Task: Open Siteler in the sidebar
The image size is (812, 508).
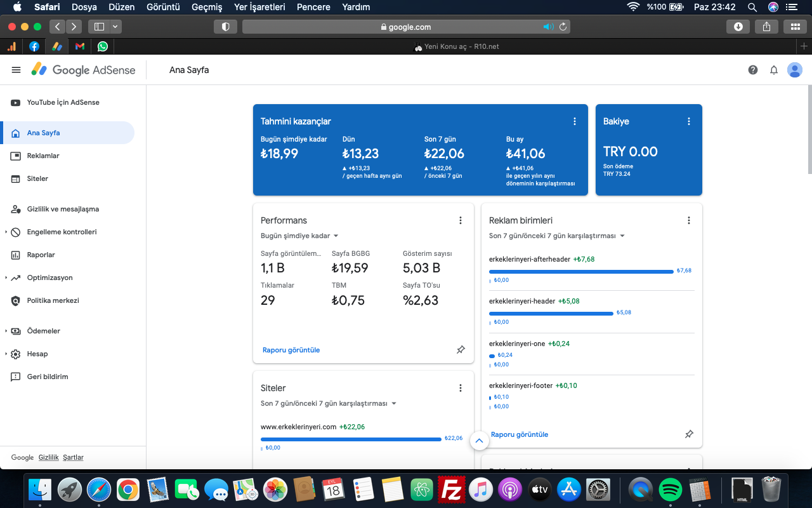Action: point(67,178)
